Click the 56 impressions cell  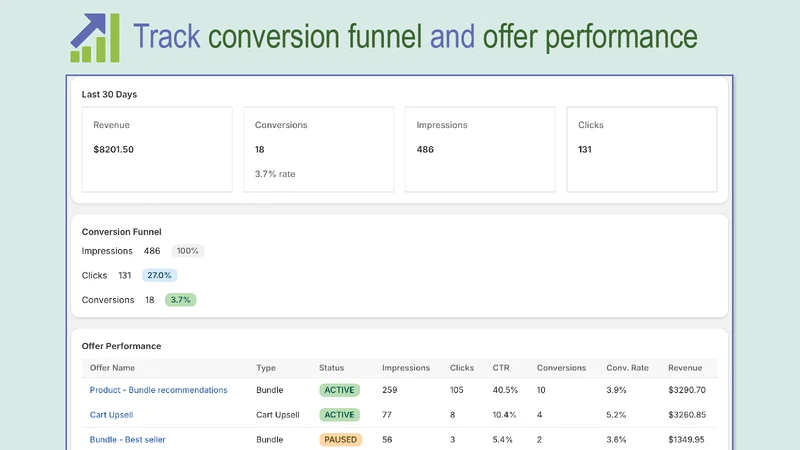(x=387, y=439)
